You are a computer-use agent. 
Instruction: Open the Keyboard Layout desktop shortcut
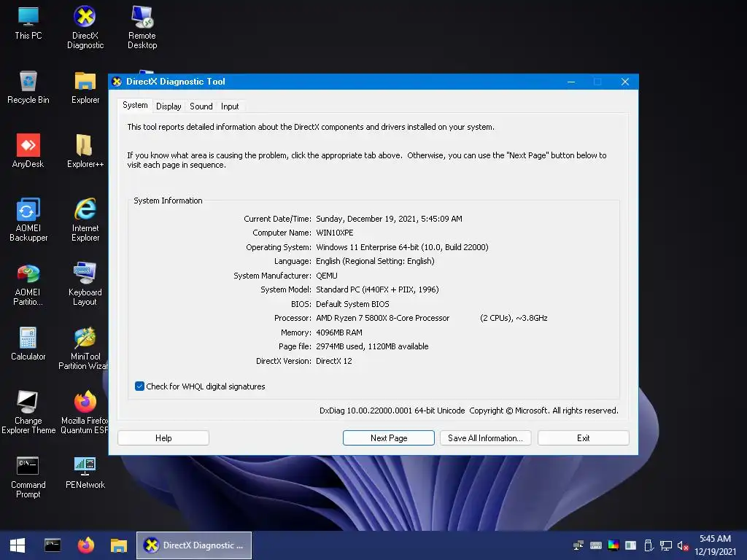(85, 284)
